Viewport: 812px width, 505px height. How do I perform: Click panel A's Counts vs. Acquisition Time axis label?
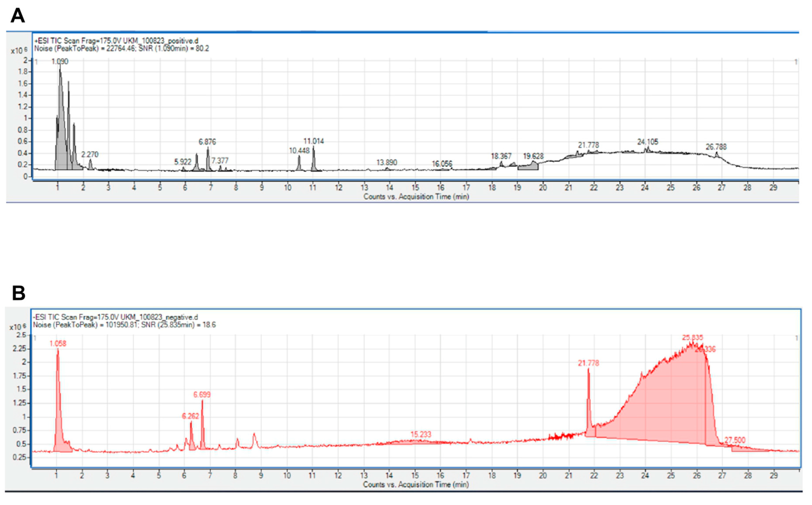[416, 197]
